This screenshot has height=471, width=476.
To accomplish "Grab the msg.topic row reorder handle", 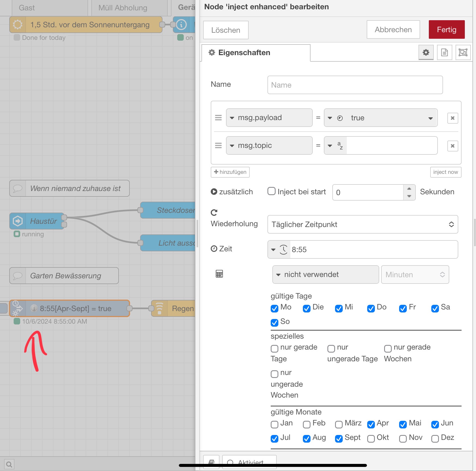I will coord(218,145).
